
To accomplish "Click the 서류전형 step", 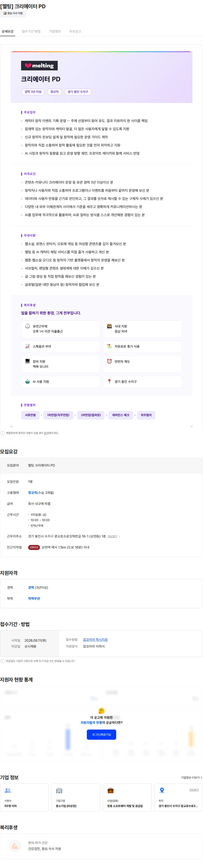I will point(30,415).
